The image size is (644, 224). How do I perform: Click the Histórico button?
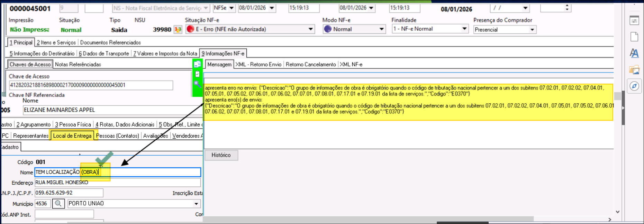pyautogui.click(x=221, y=155)
